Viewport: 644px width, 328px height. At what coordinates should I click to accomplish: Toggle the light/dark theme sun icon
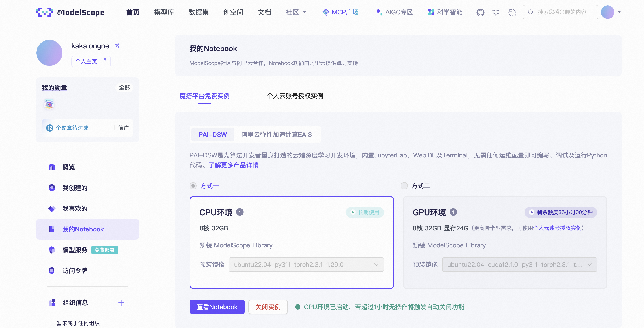click(496, 12)
